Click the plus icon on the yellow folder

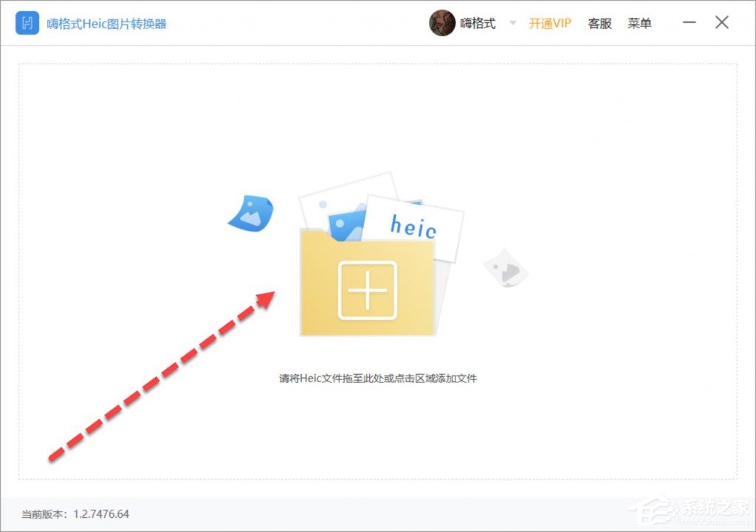pyautogui.click(x=369, y=289)
